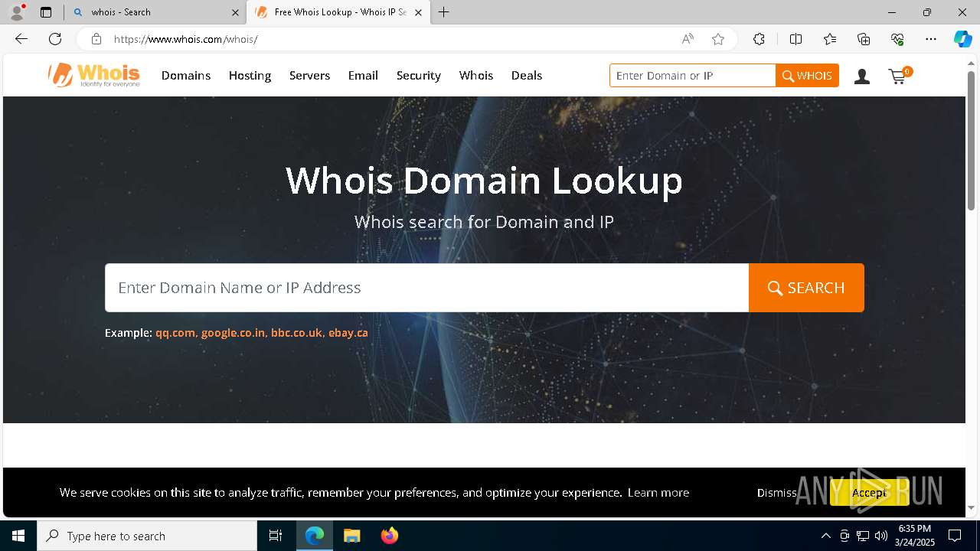Click the address bar URL

186,39
